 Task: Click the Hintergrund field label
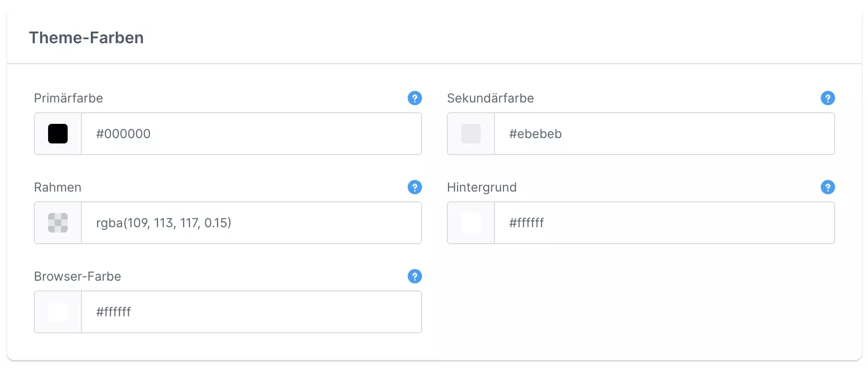[x=482, y=187]
